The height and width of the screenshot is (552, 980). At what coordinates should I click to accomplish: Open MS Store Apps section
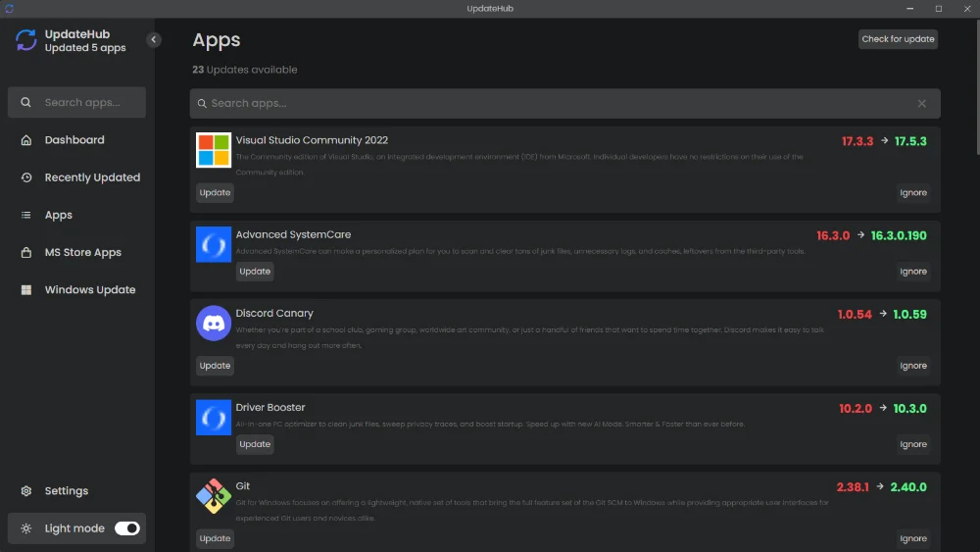point(82,253)
